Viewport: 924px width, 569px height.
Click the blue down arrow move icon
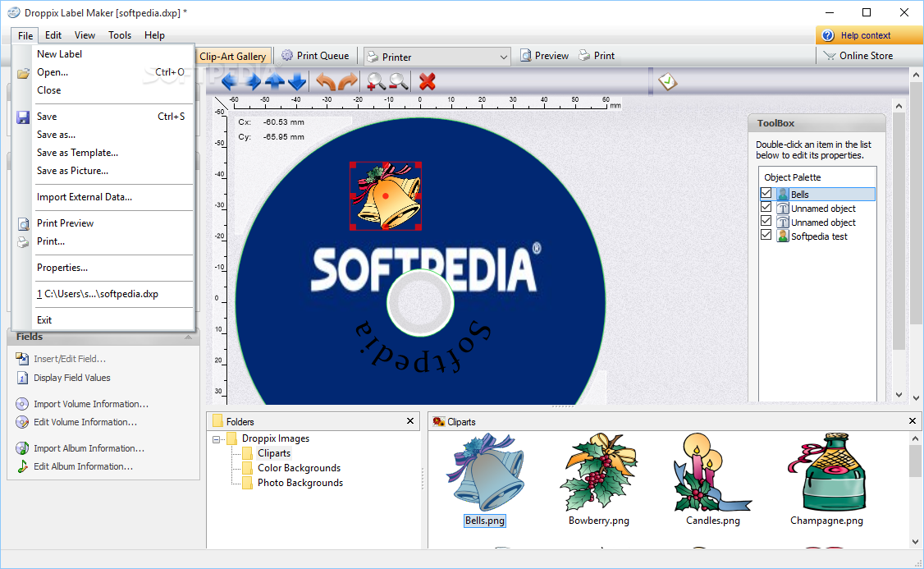[x=297, y=81]
